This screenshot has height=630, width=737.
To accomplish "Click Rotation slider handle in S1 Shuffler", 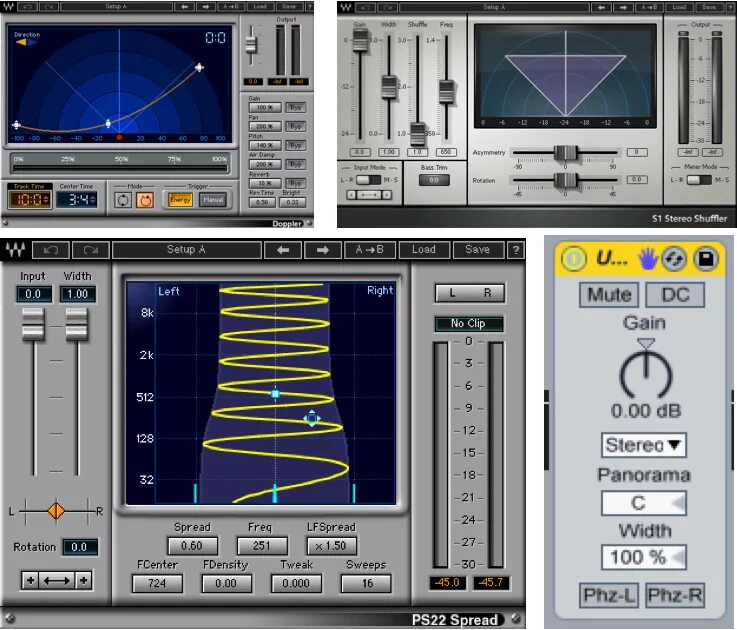I will (x=565, y=180).
